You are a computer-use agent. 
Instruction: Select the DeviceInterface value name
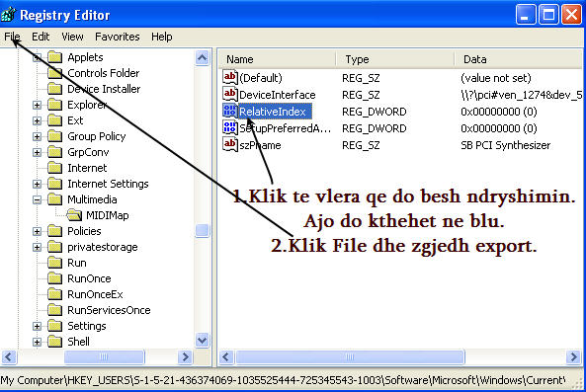pos(278,95)
